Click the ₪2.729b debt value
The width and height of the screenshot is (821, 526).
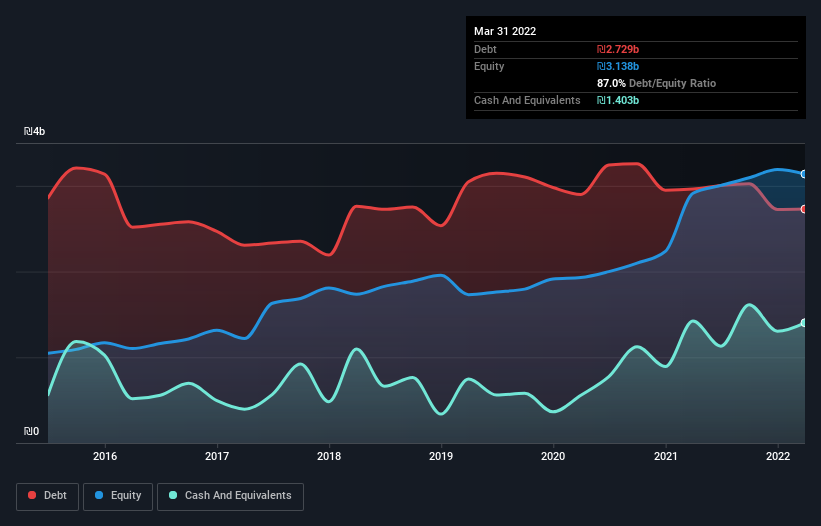(x=618, y=49)
